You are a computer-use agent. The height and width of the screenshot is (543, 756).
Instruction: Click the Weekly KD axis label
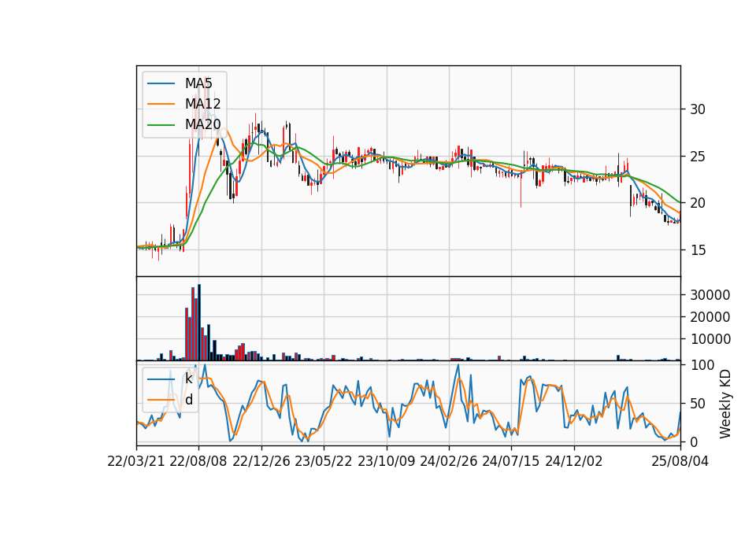tap(725, 404)
